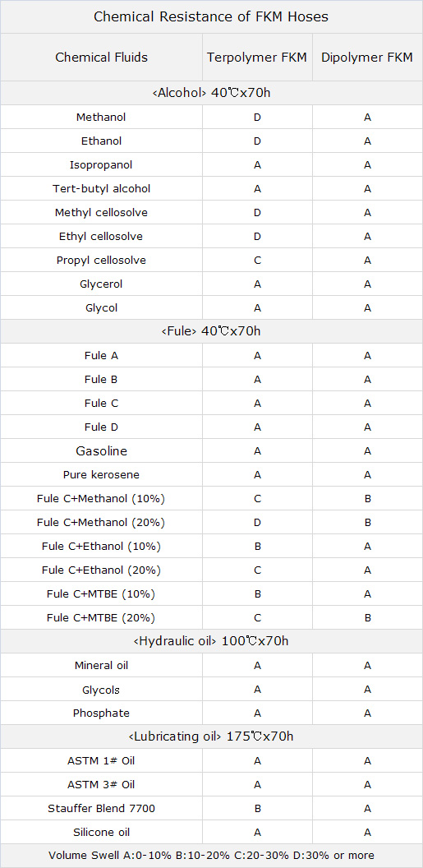Click the Mineral oil row label
Viewport: 423px width, 868px height.
pos(101,666)
